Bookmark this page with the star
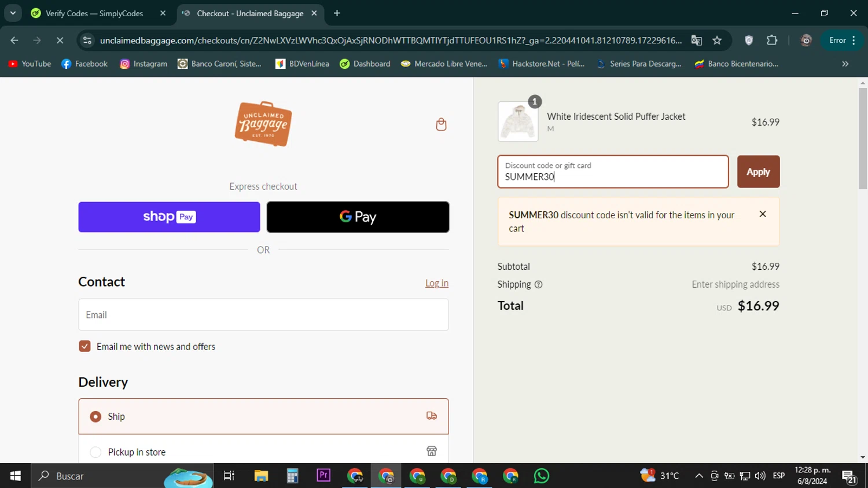This screenshot has height=488, width=868. (x=718, y=41)
